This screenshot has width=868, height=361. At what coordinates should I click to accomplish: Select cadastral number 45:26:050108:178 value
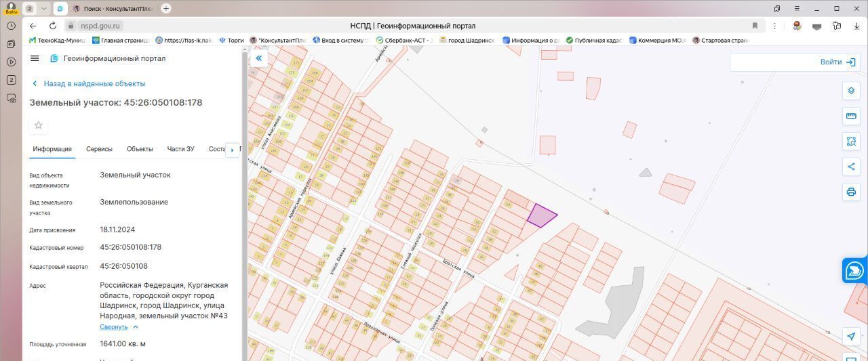pyautogui.click(x=130, y=247)
